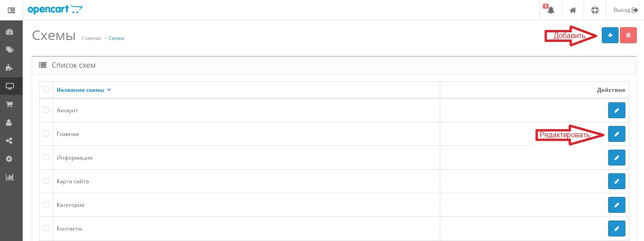The image size is (644, 241).
Task: Click the notifications bell icon
Action: 551,10
